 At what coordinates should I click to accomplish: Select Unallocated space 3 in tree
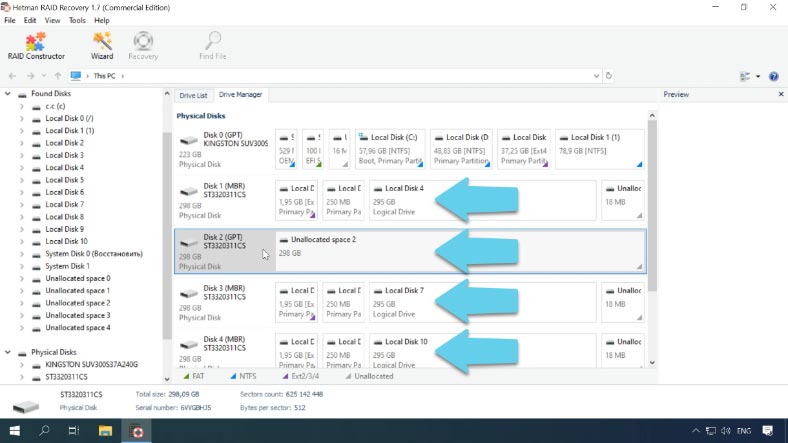78,315
